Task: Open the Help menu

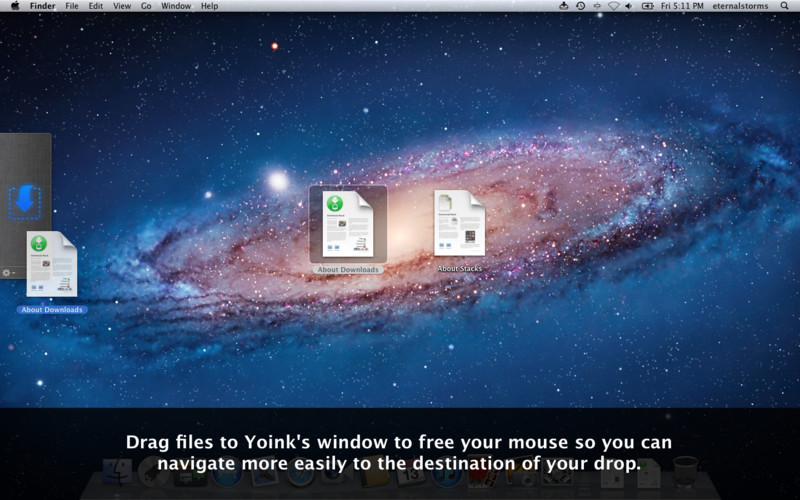Action: pyautogui.click(x=209, y=6)
